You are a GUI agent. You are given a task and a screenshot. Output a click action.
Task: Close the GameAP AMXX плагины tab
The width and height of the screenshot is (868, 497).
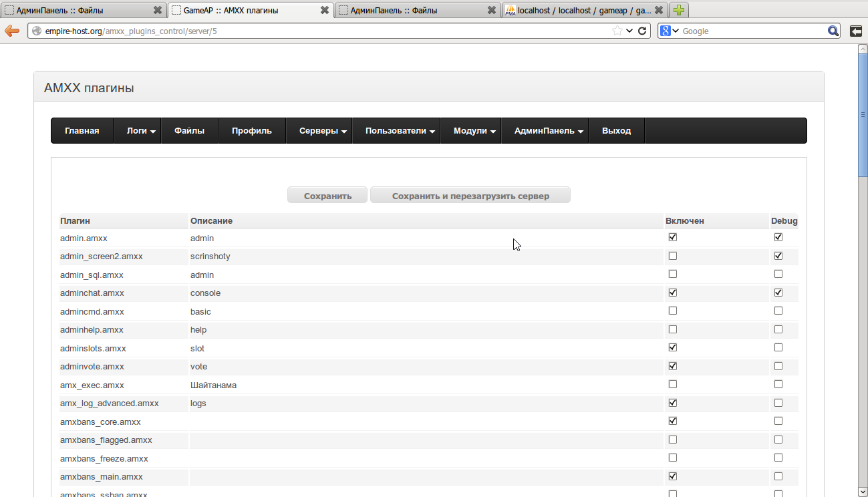tap(324, 10)
